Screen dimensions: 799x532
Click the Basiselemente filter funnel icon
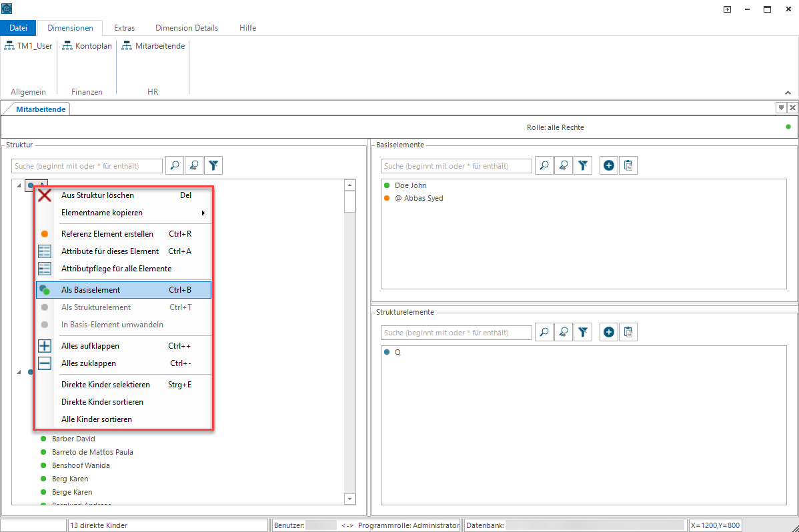(583, 165)
